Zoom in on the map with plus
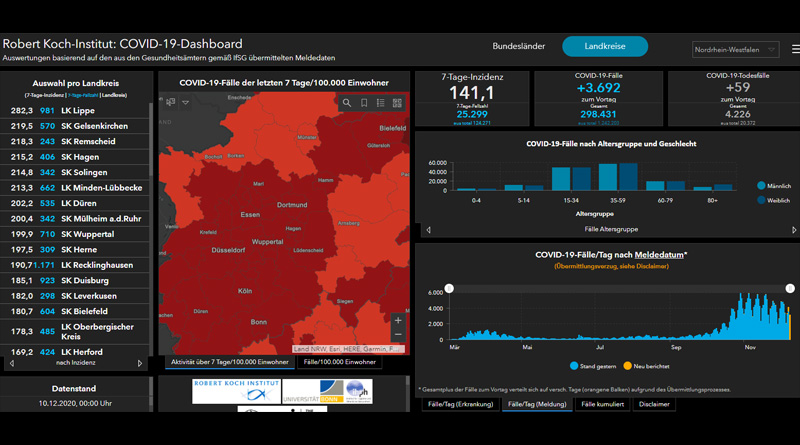This screenshot has width=800, height=445. pyautogui.click(x=398, y=320)
